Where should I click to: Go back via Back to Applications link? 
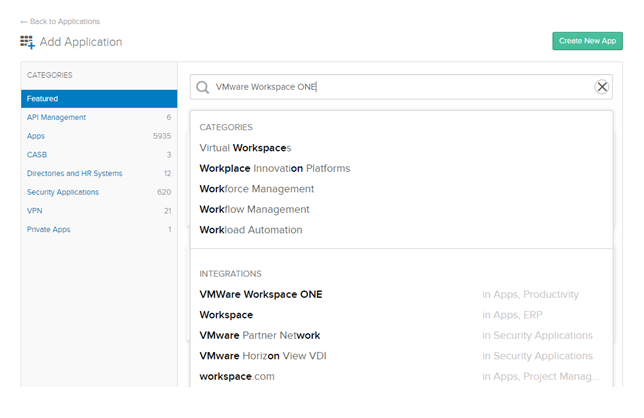tap(60, 21)
